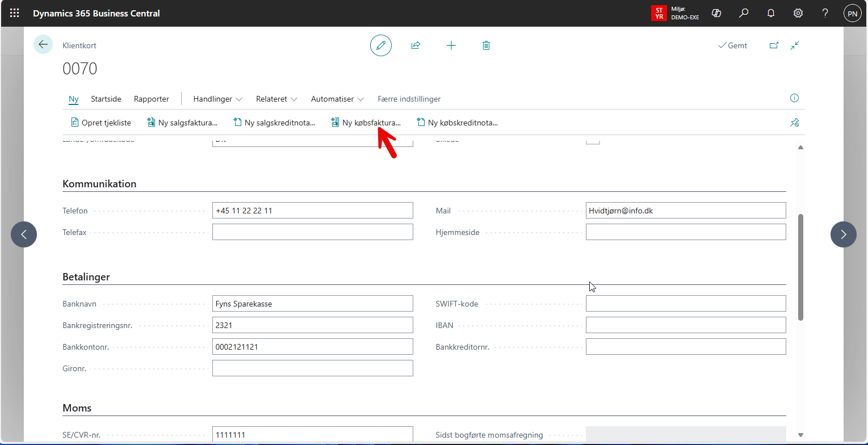Click the Telefon field
Viewport: 868px width, 445px height.
pos(313,211)
